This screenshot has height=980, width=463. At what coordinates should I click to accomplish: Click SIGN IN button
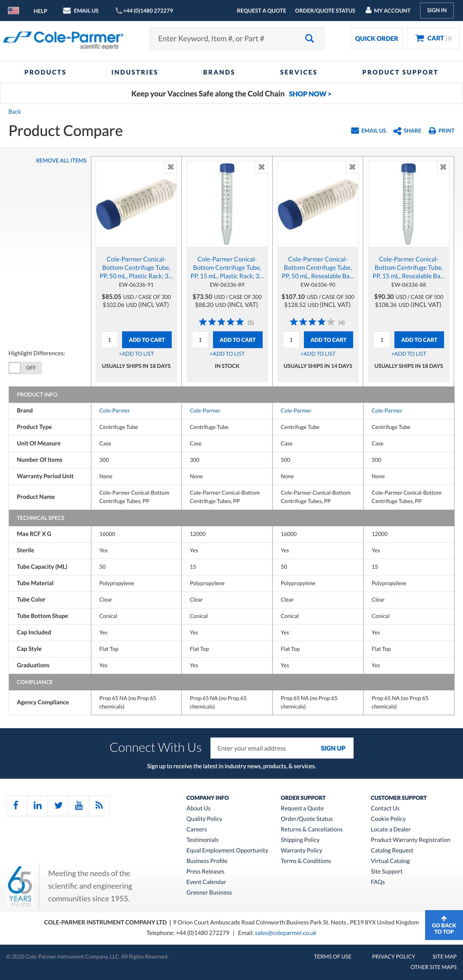point(436,10)
